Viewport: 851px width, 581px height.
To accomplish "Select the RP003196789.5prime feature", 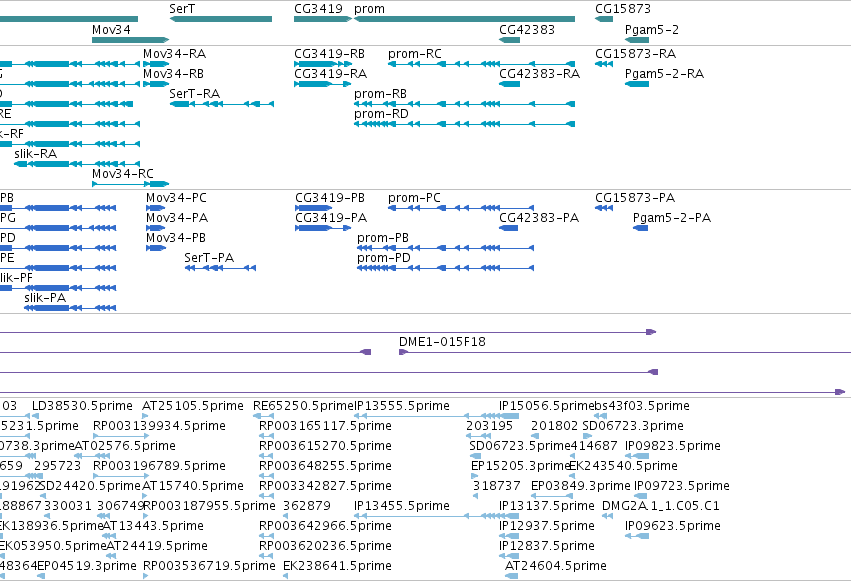I will tap(120, 476).
